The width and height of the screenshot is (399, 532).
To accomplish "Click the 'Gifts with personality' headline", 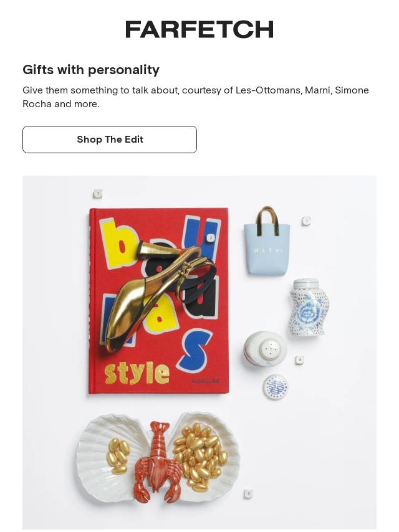I will click(91, 70).
